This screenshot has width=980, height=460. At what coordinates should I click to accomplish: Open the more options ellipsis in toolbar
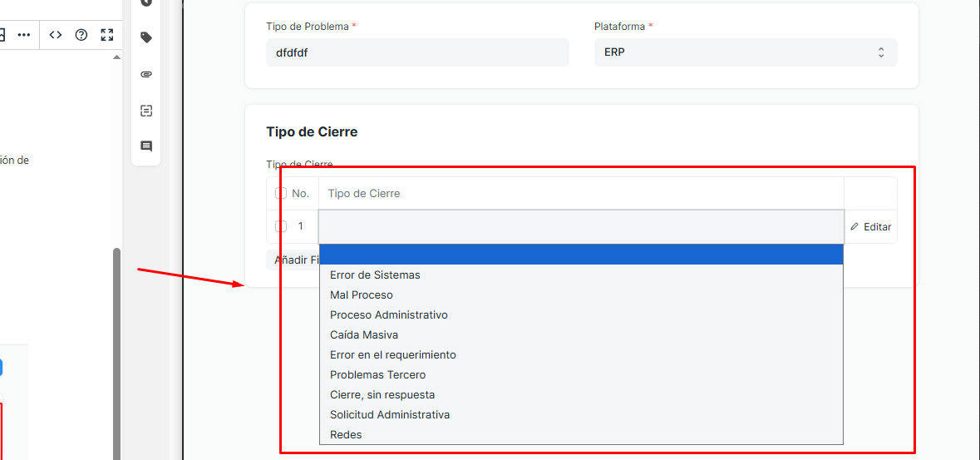point(24,35)
